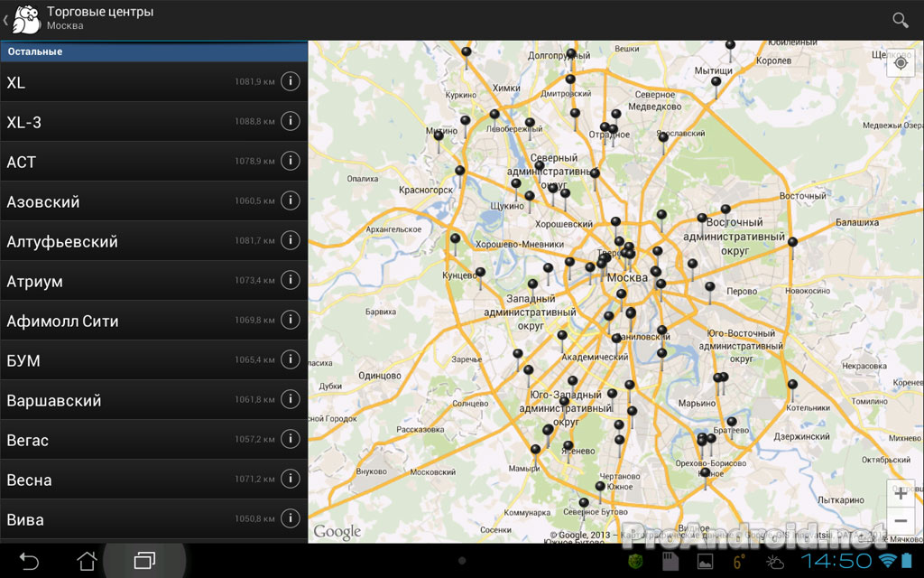Tap the Wi-Fi status icon
This screenshot has height=578, width=924.
click(886, 560)
